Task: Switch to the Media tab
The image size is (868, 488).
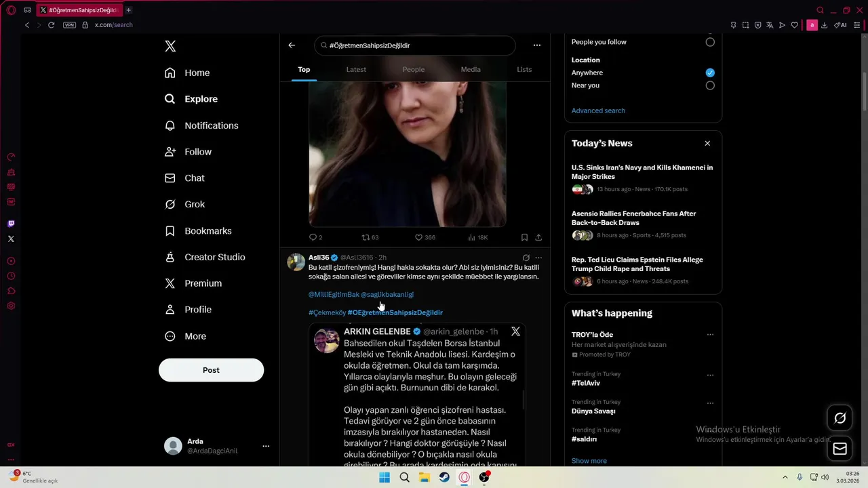Action: pos(471,69)
